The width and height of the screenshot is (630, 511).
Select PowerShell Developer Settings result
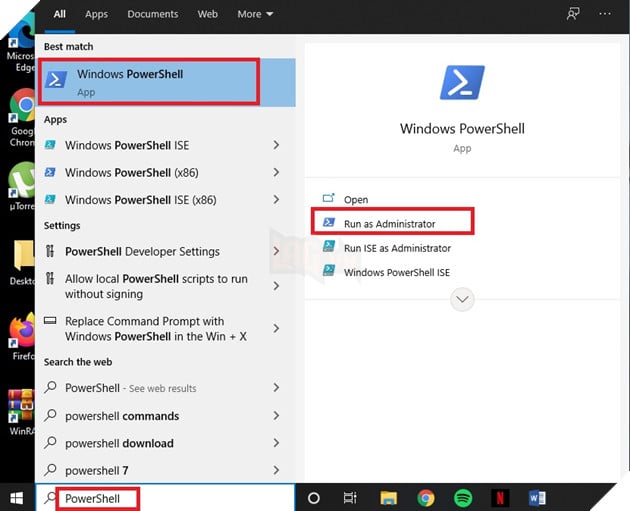(165, 251)
